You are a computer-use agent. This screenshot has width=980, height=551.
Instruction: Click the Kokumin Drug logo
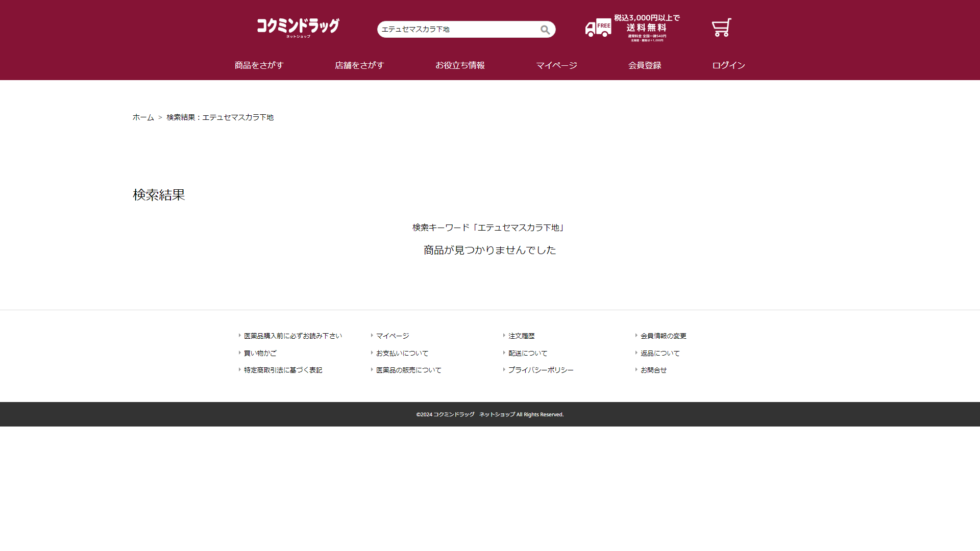[x=298, y=28]
